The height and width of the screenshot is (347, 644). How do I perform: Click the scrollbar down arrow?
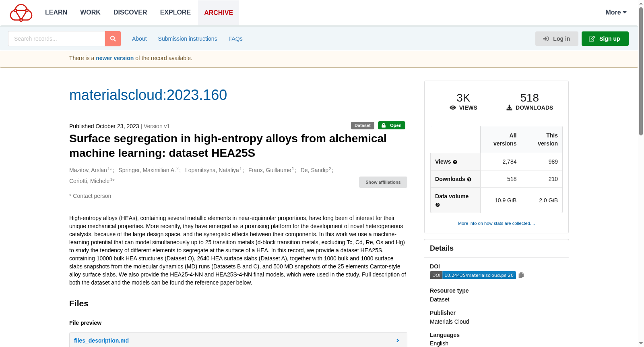click(x=641, y=343)
